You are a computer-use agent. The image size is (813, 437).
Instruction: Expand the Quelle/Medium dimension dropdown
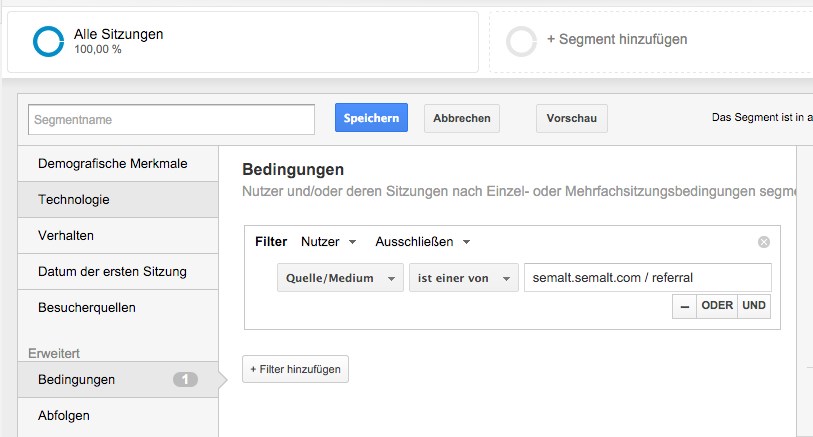340,278
